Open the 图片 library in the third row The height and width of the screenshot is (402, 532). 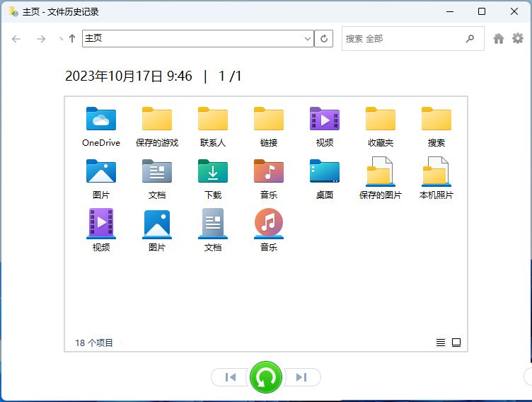click(157, 231)
